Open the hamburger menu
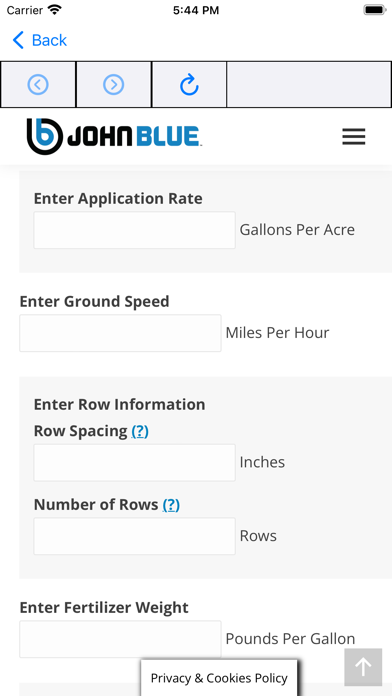Image resolution: width=392 pixels, height=696 pixels. pyautogui.click(x=354, y=137)
